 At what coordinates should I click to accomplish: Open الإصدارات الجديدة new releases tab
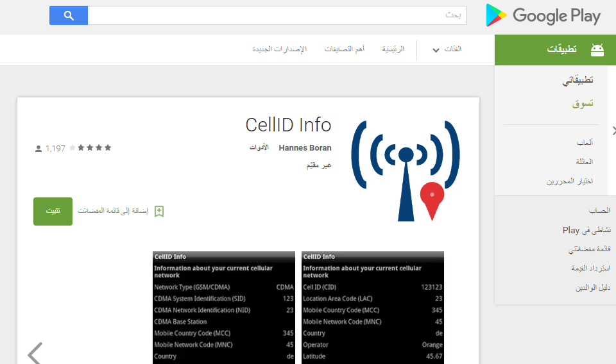pos(279,49)
